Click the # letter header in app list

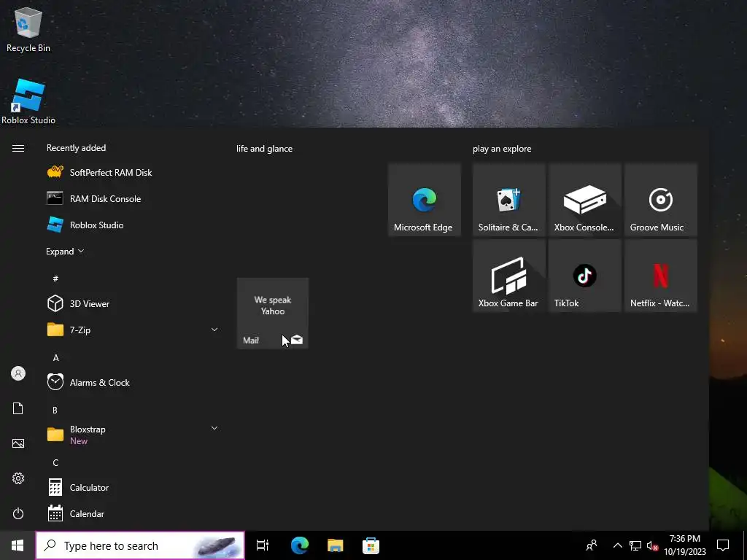(x=55, y=278)
